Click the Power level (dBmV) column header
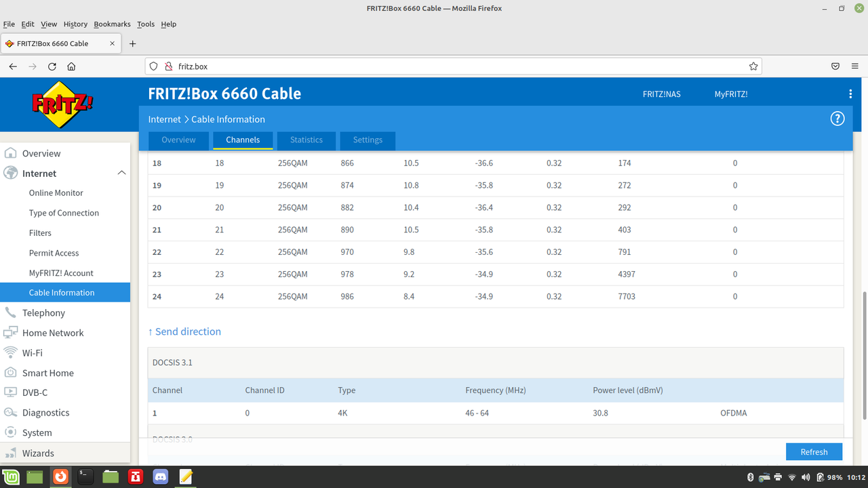868x488 pixels. click(628, 390)
